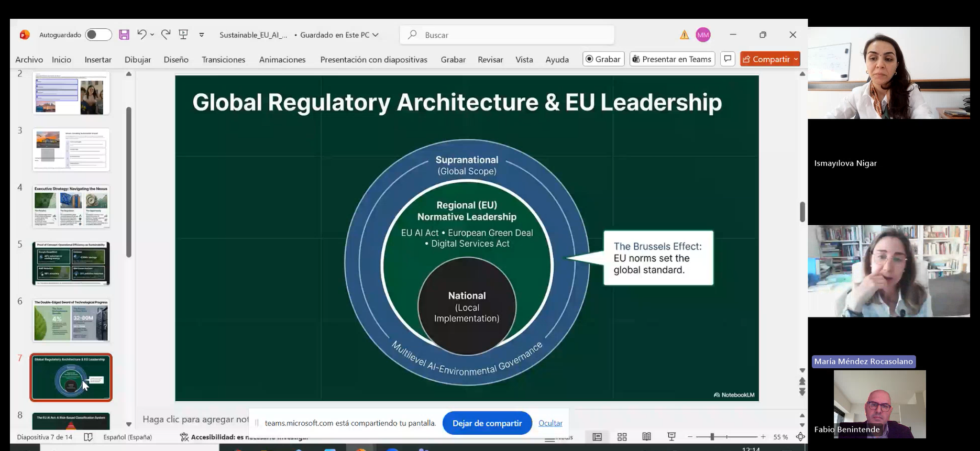
Task: Start presentation from beginning icon
Action: click(x=183, y=35)
